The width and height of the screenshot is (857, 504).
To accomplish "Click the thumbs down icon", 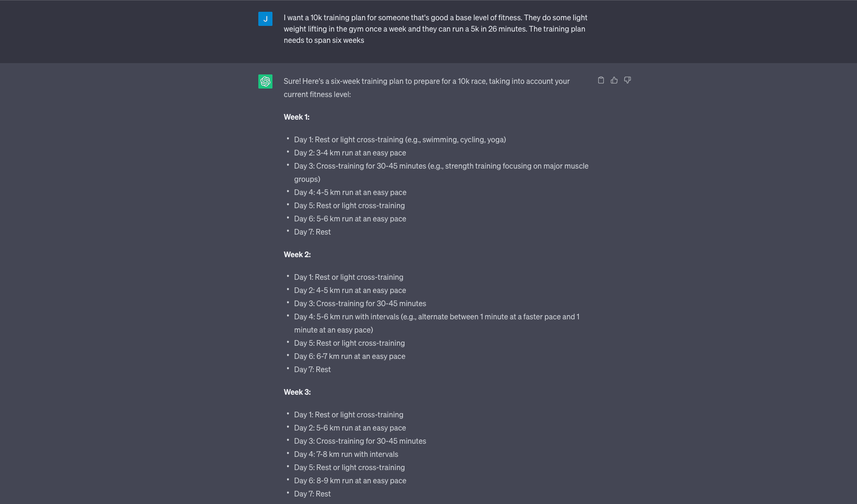I will [627, 80].
